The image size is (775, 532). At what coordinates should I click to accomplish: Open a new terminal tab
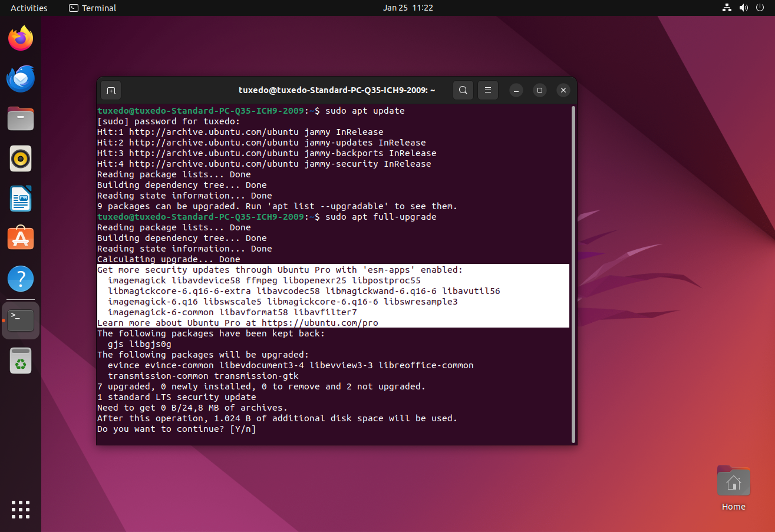tap(110, 90)
